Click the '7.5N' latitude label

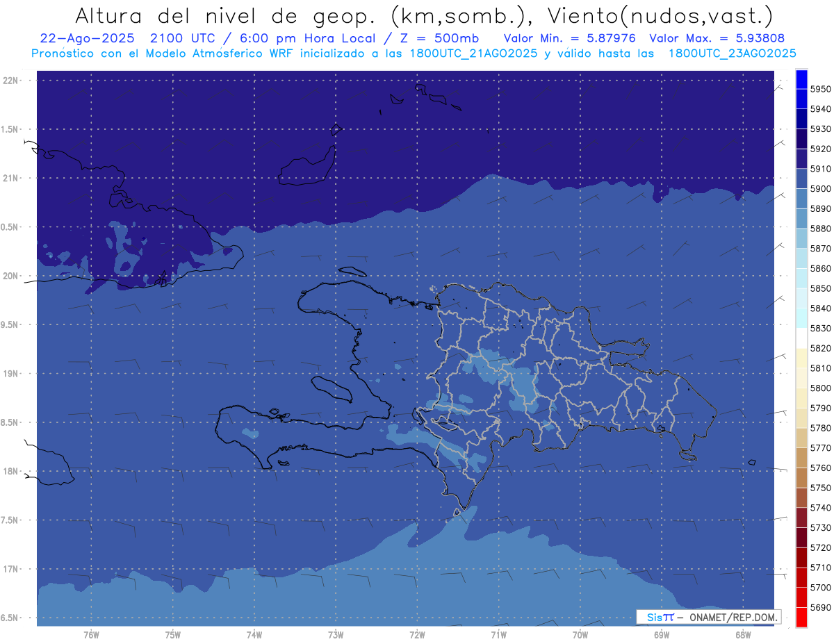[11, 520]
